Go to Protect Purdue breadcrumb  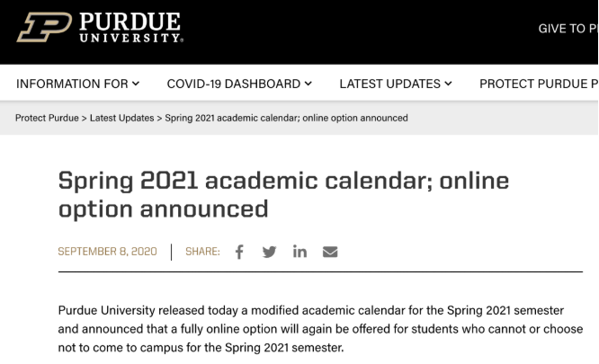49,118
